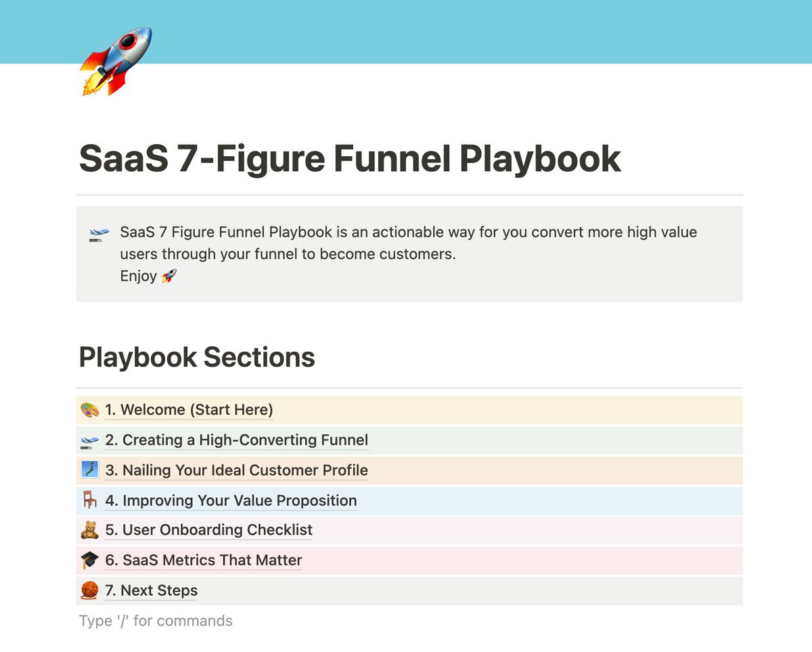Click the Playbook Sections heading
This screenshot has height=652, width=812.
point(197,357)
